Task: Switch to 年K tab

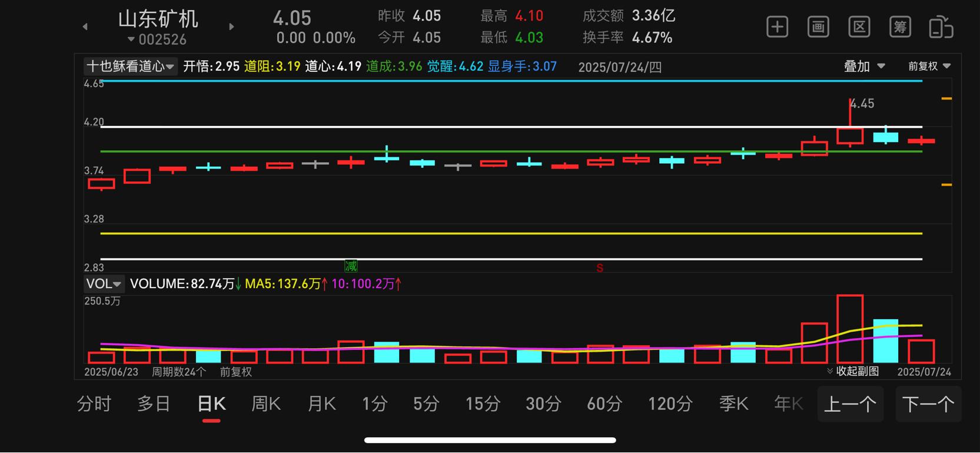Action: [x=788, y=404]
